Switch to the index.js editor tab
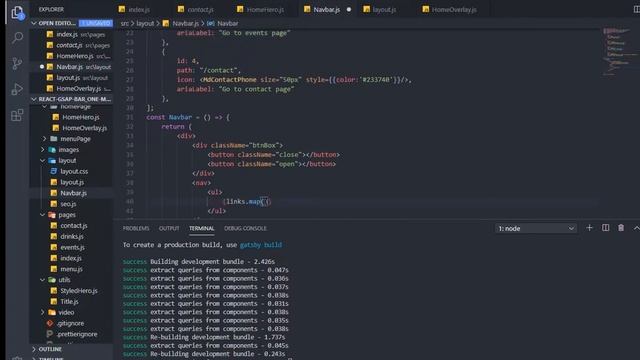Image resolution: width=640 pixels, height=360 pixels. pos(139,9)
